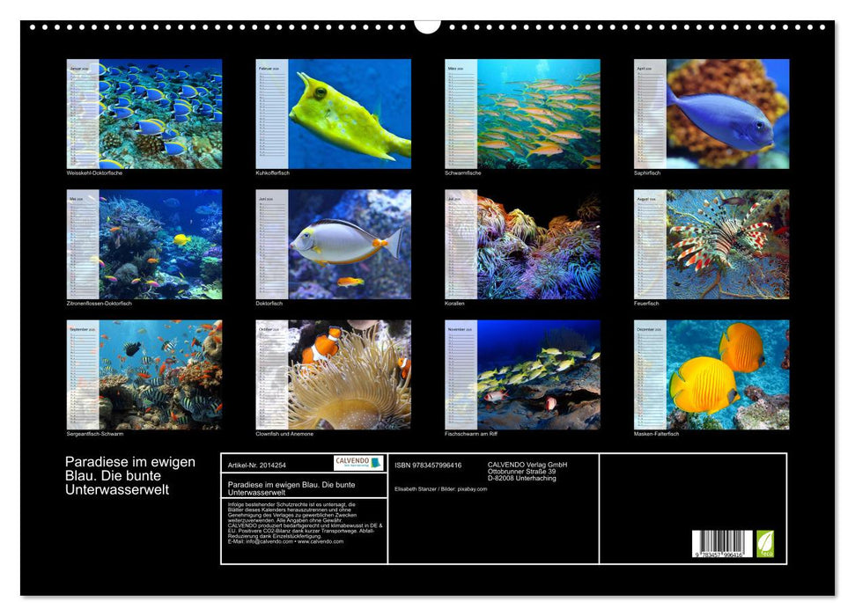The height and width of the screenshot is (616, 855).
Task: Click the green eco leaf logo near barcode
Action: (x=765, y=541)
